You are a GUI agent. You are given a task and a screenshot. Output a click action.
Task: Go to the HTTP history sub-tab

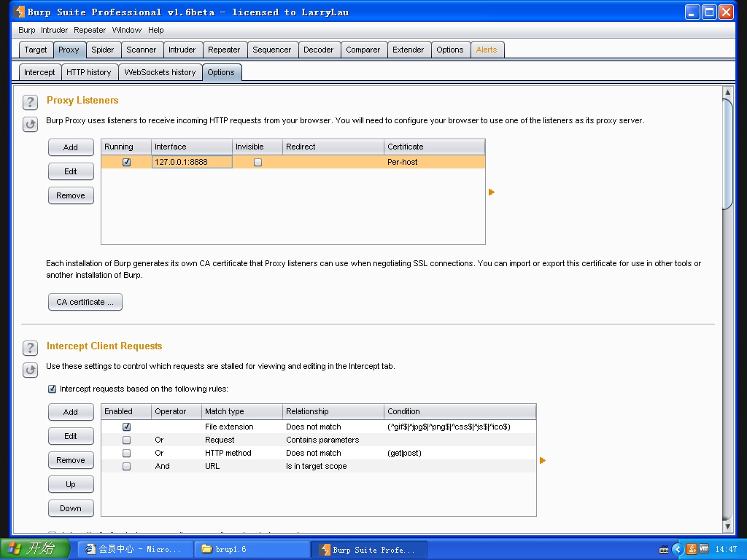[x=89, y=72]
